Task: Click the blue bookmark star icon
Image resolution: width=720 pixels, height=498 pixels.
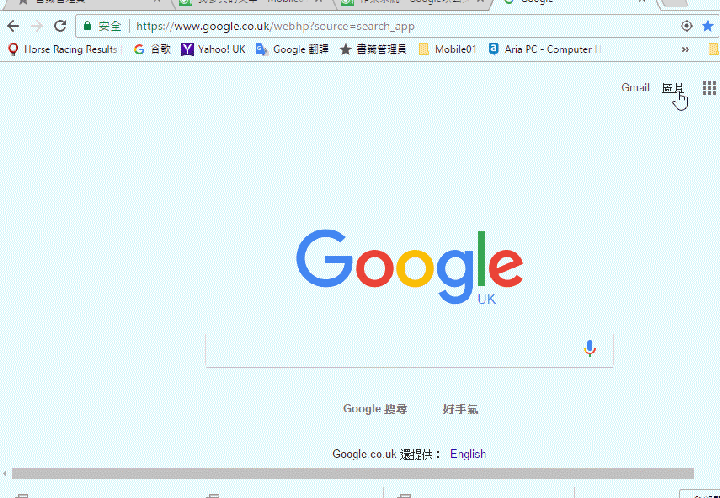Action: coord(708,26)
